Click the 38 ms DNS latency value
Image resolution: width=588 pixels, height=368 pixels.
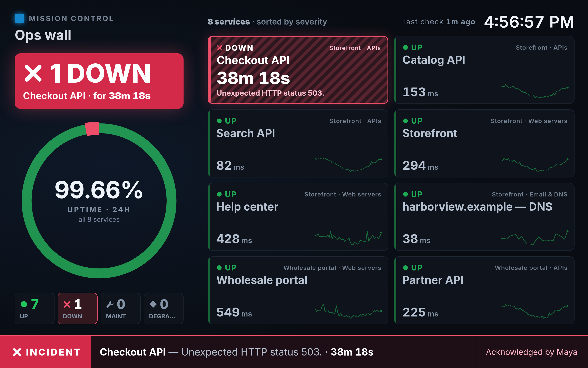(x=416, y=239)
